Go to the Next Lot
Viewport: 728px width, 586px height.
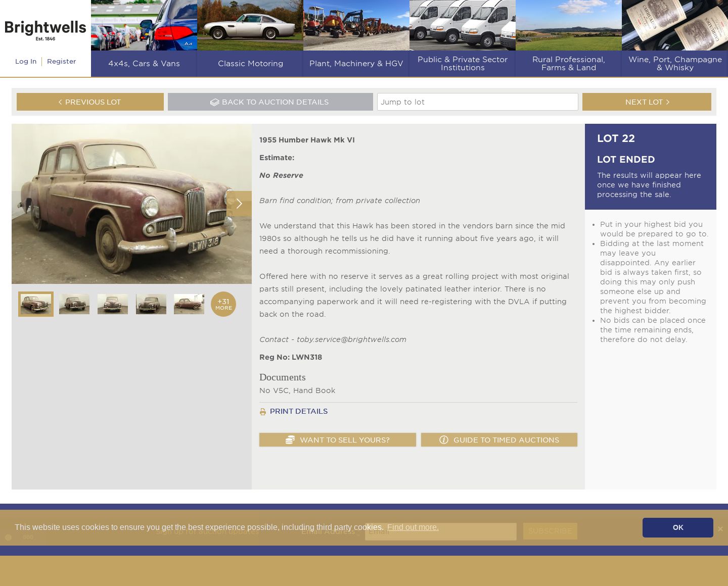point(647,102)
